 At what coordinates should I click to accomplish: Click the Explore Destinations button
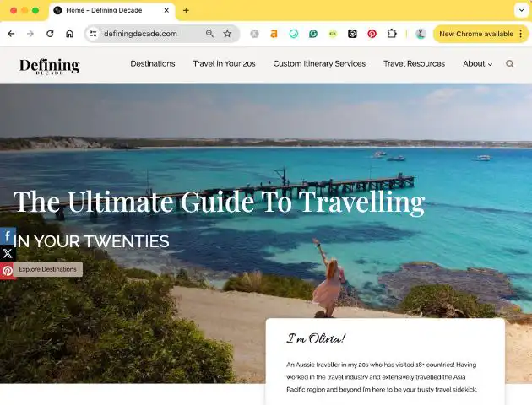[48, 269]
